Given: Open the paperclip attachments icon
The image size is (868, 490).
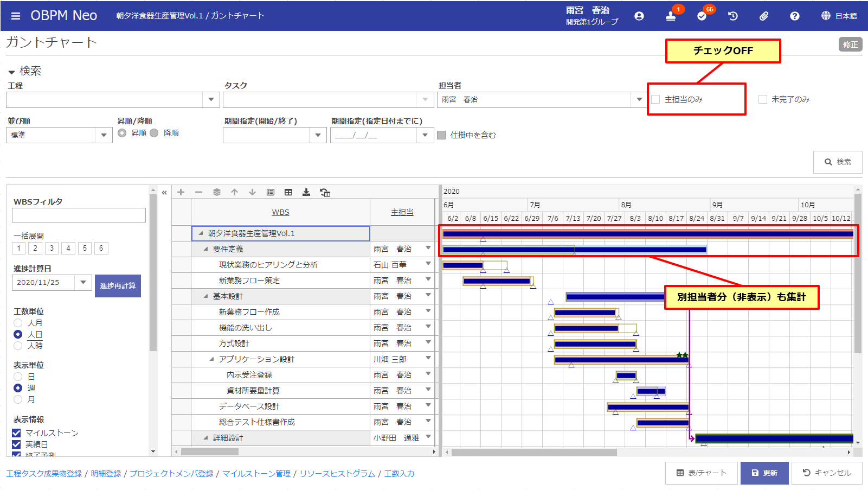Looking at the screenshot, I should pos(763,16).
